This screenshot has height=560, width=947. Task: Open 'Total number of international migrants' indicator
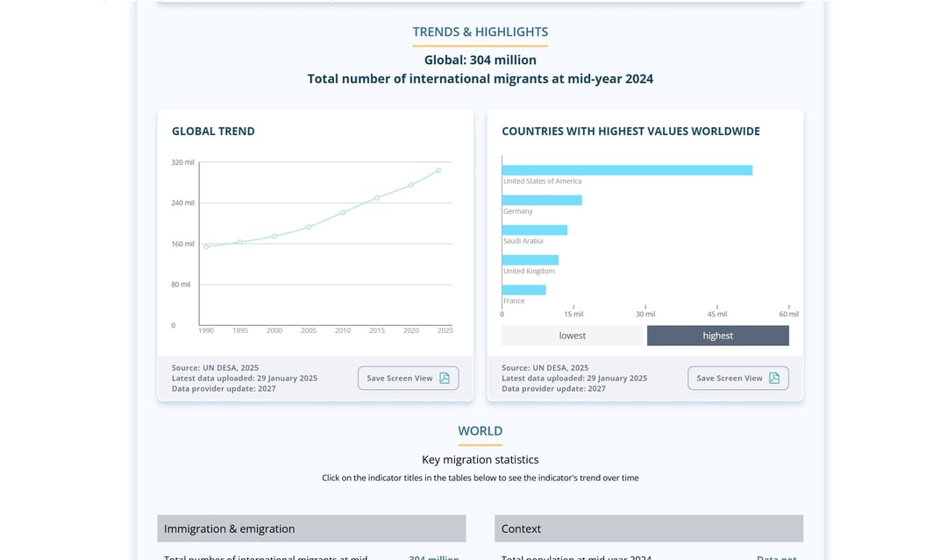click(266, 556)
